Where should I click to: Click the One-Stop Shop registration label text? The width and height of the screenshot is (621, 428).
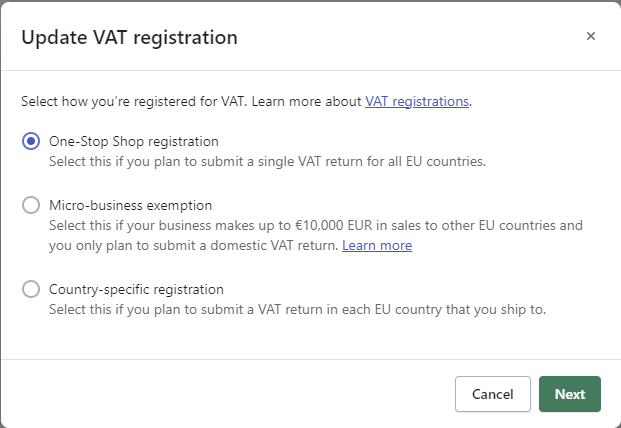[x=134, y=141]
